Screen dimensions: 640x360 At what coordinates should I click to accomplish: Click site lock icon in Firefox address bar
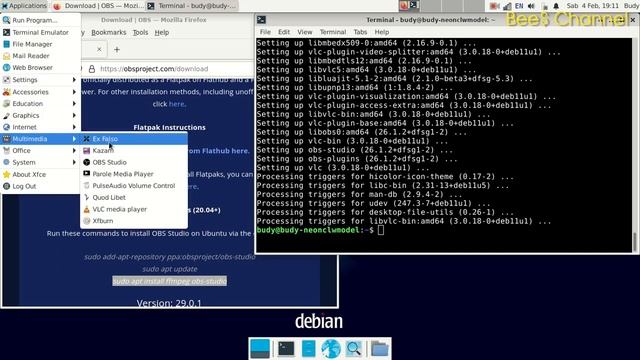pyautogui.click(x=92, y=69)
